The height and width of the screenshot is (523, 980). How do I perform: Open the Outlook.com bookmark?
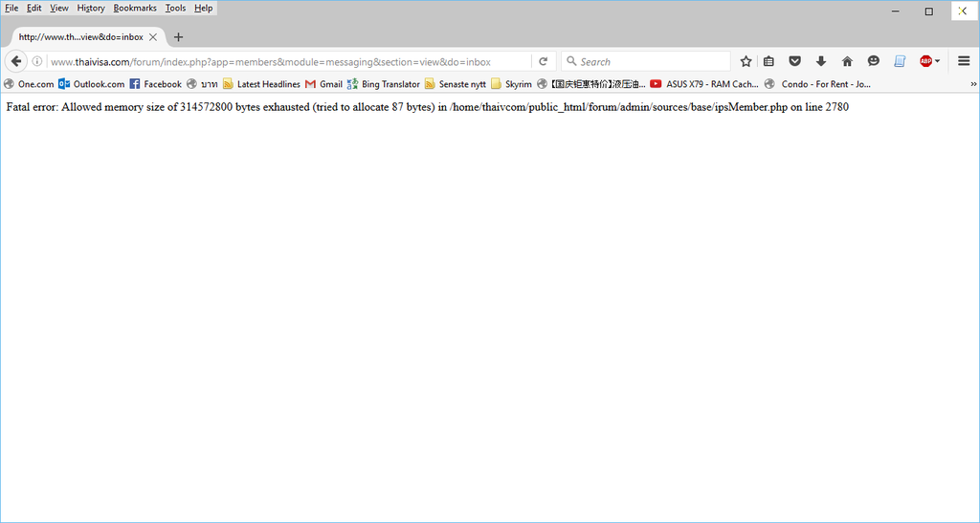91,83
